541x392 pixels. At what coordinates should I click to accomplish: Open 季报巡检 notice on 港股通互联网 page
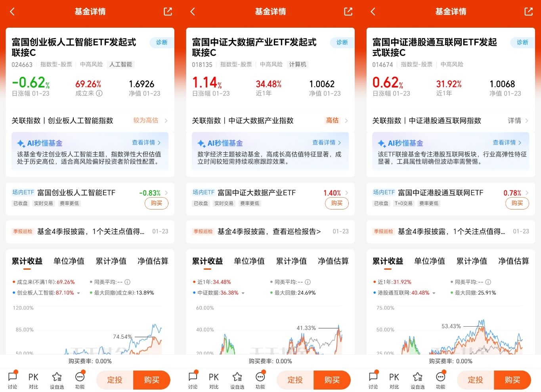[451, 232]
